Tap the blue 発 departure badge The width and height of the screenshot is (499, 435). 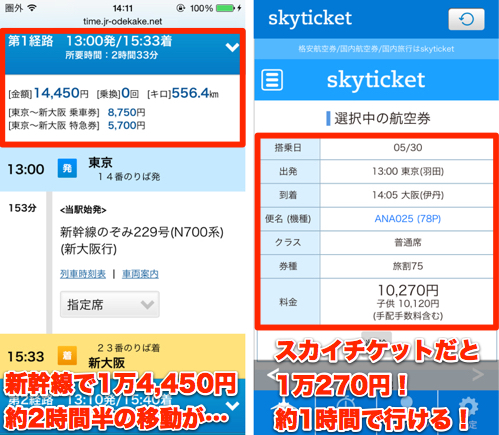tap(67, 169)
